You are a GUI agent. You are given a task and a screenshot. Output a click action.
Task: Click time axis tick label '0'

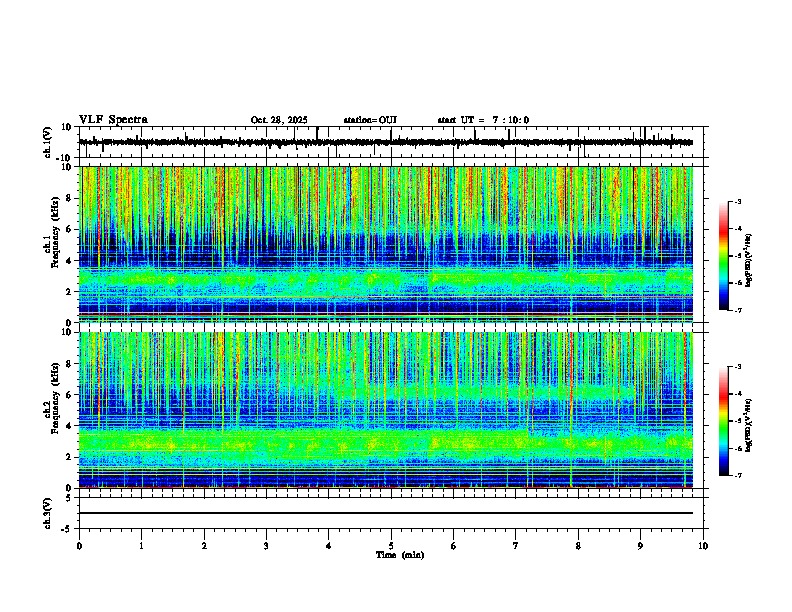click(x=79, y=546)
